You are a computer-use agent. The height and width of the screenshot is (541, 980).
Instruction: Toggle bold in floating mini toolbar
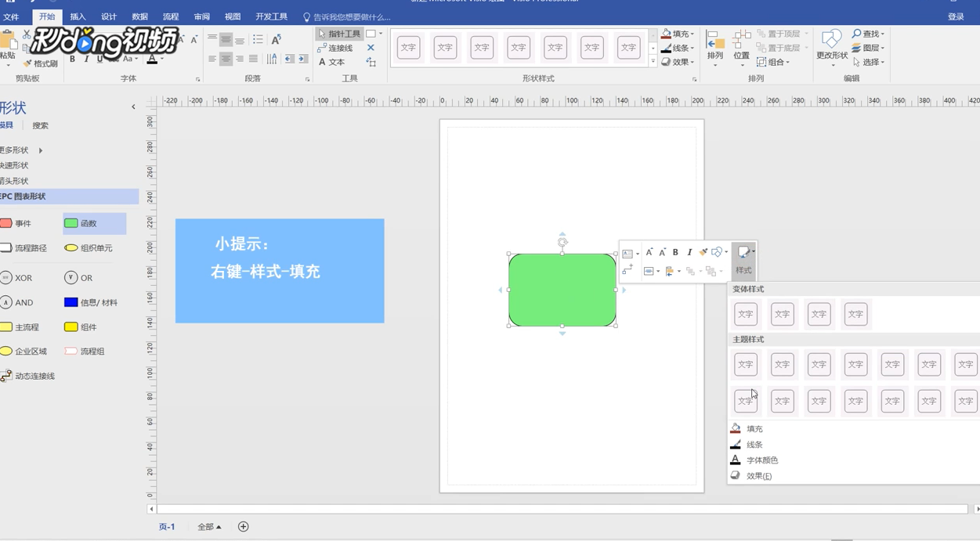click(675, 252)
